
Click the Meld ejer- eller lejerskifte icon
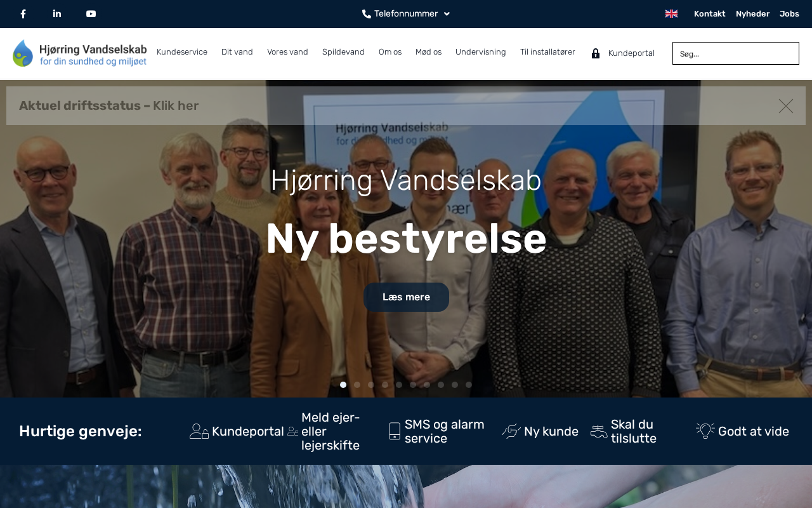292,431
